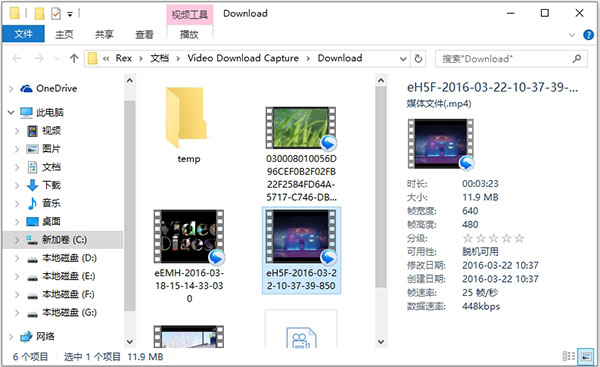Click the search magnifier icon
600x367 pixels.
pyautogui.click(x=577, y=59)
